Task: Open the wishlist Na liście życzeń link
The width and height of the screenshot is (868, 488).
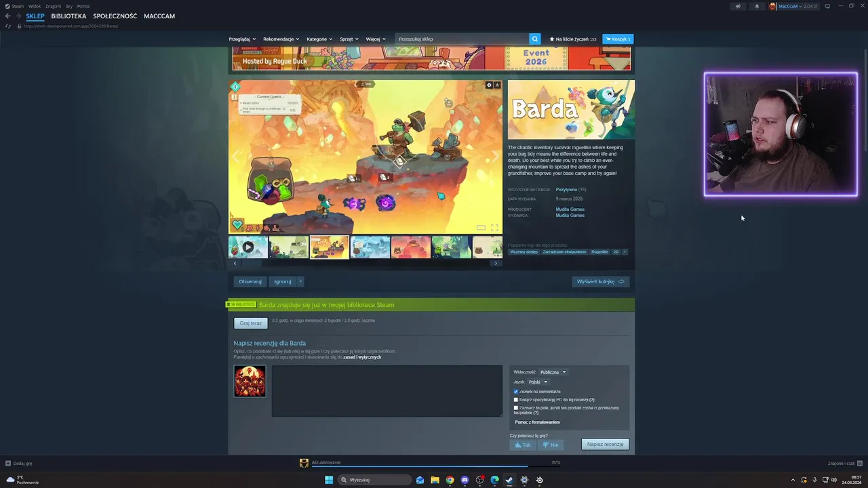Action: 573,39
